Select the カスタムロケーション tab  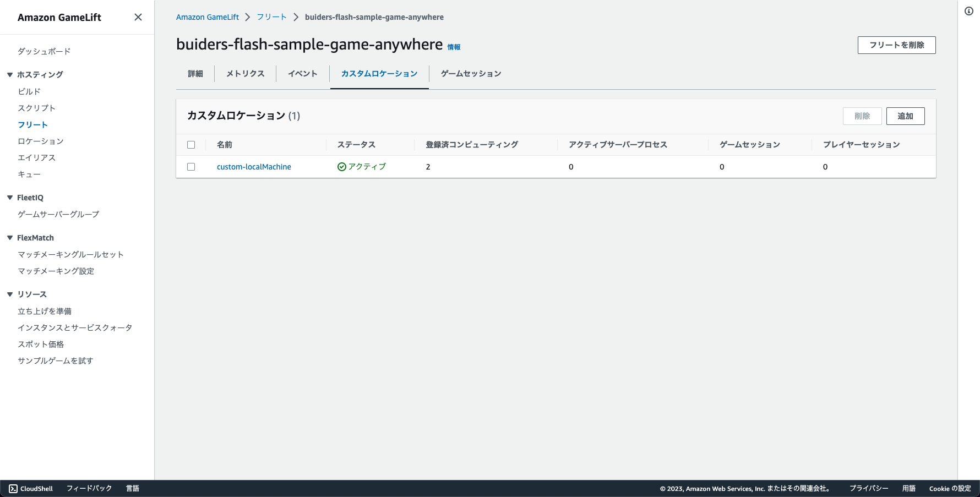(x=379, y=74)
